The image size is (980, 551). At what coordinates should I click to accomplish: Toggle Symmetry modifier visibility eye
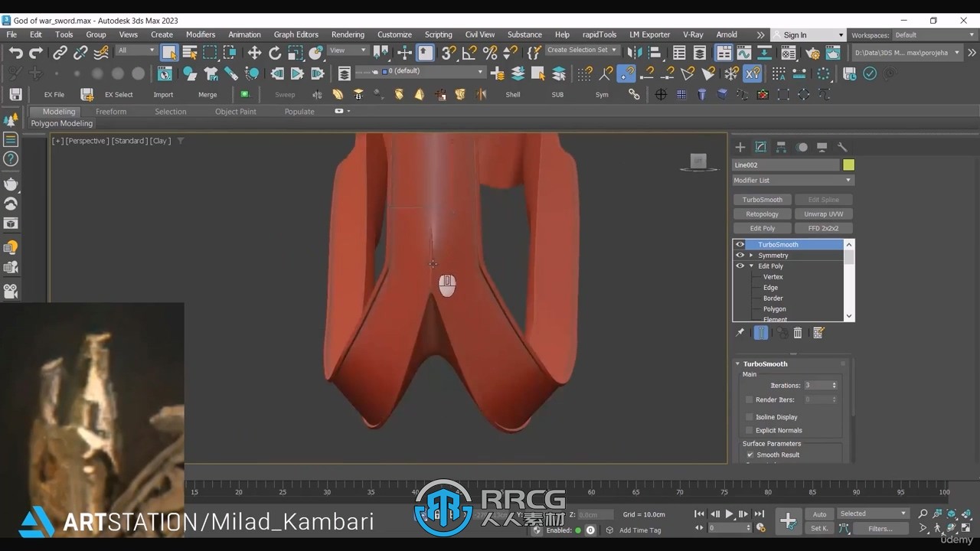[740, 256]
